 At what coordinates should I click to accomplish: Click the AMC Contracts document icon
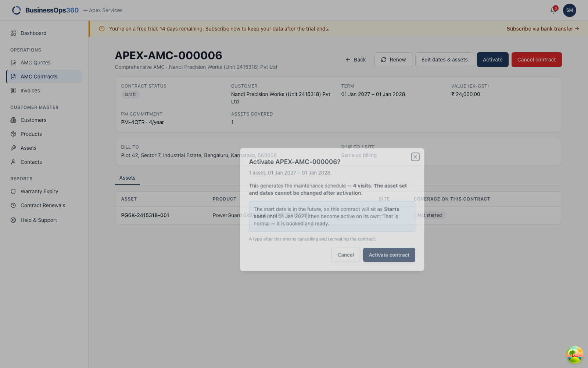coord(13,77)
